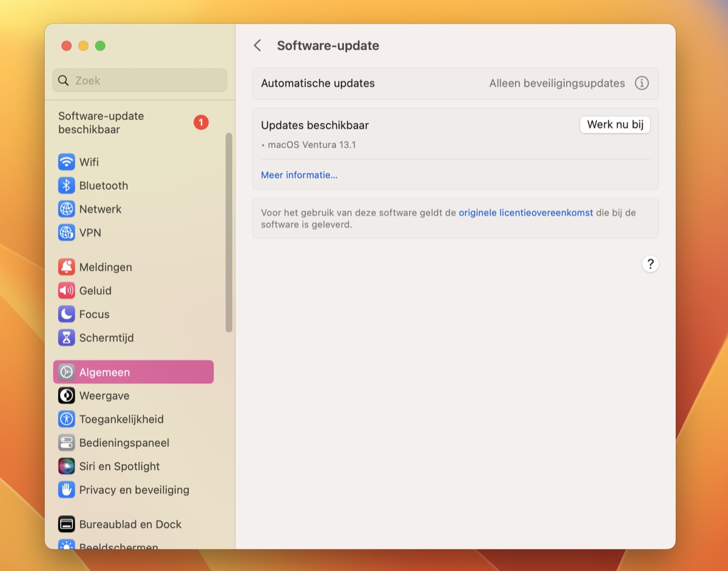Select the Bluetooth sidebar icon
728x571 pixels.
click(67, 185)
